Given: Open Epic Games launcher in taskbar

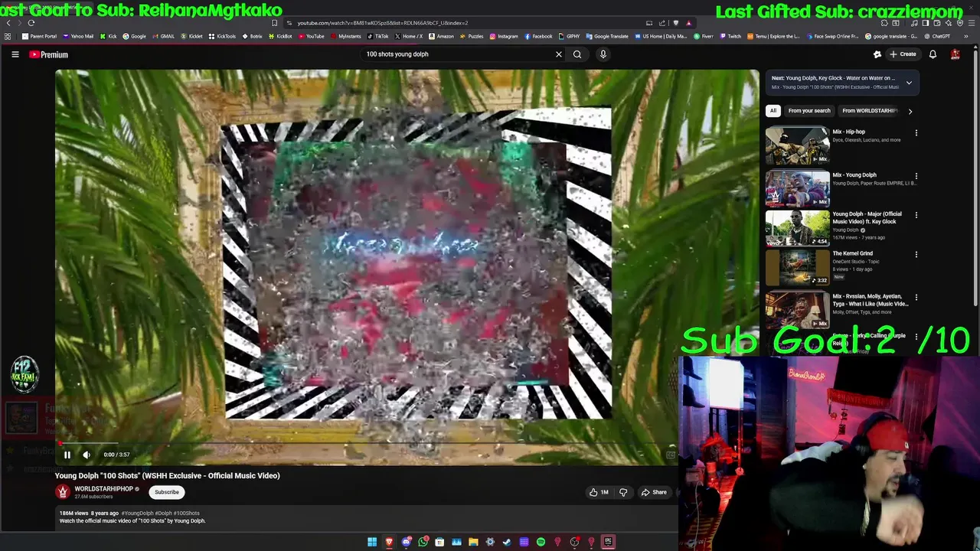Looking at the screenshot, I should [608, 542].
